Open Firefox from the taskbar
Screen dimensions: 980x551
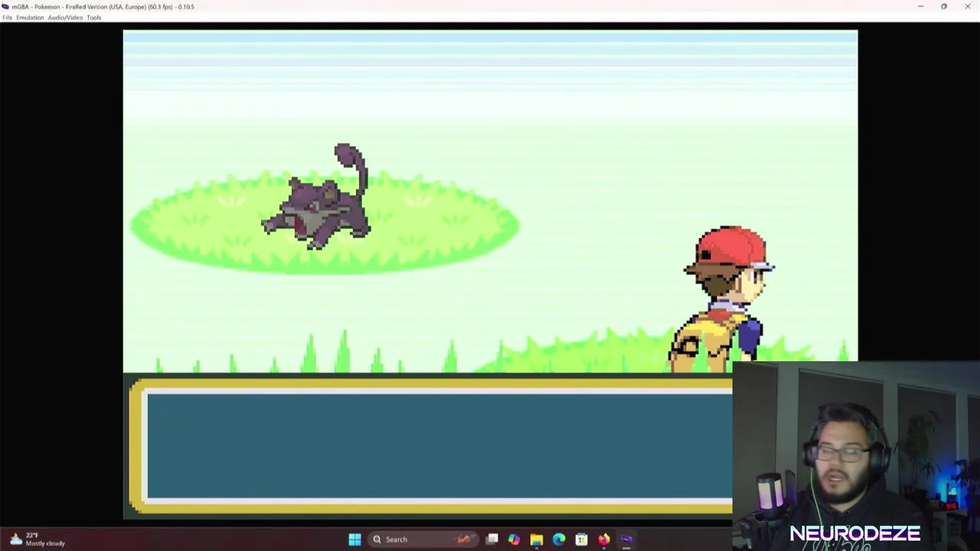(x=603, y=540)
